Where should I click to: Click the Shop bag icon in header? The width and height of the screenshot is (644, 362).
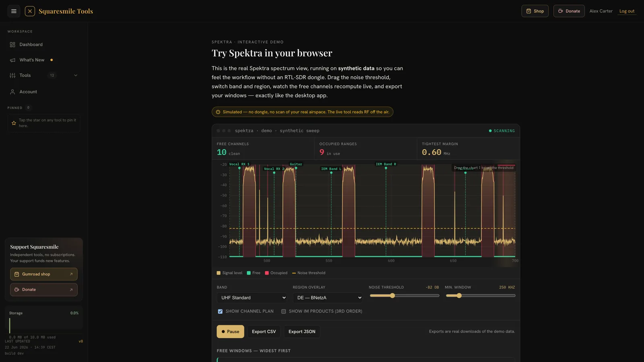tap(528, 11)
